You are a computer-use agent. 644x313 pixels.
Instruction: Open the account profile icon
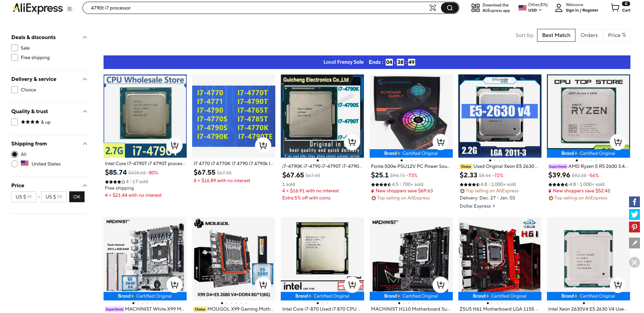point(559,8)
